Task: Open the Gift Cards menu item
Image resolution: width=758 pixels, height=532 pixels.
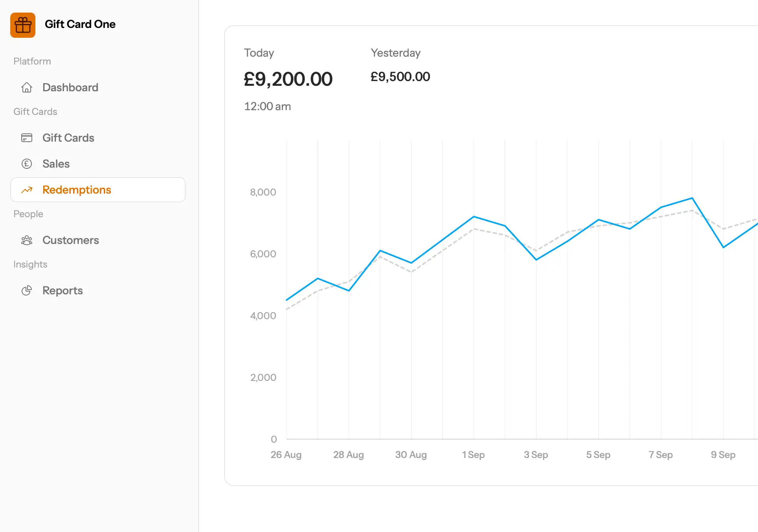Action: 68,138
